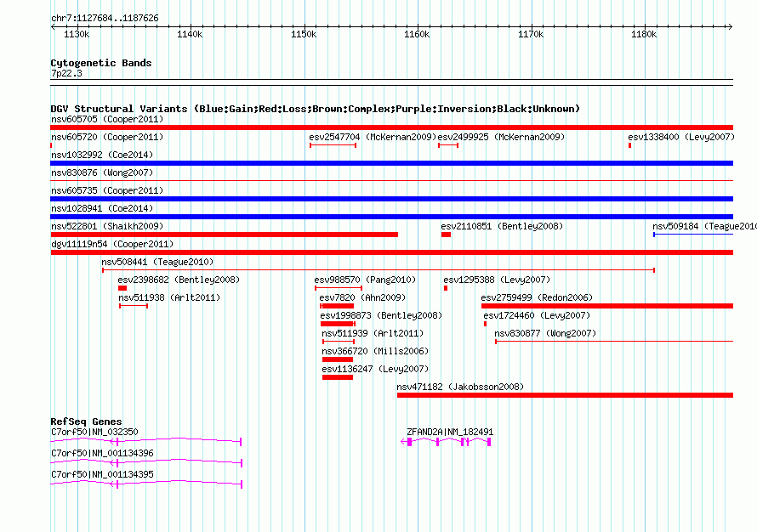Click the nsv605705 (Cooper2011) variant label
The width and height of the screenshot is (757, 532).
click(107, 119)
